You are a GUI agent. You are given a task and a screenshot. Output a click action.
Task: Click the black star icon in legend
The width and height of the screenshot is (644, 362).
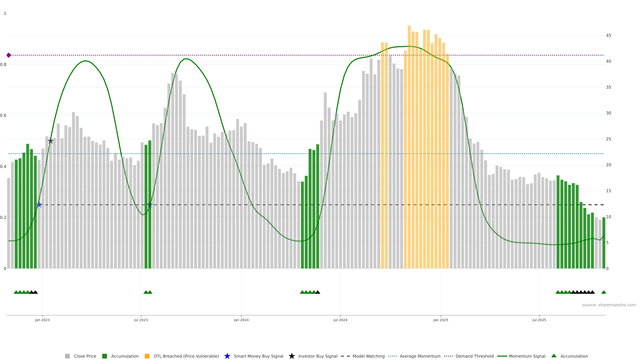coord(291,356)
